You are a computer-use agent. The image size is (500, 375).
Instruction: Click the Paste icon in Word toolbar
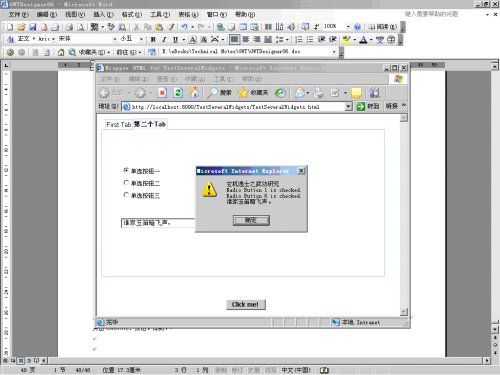click(x=159, y=27)
